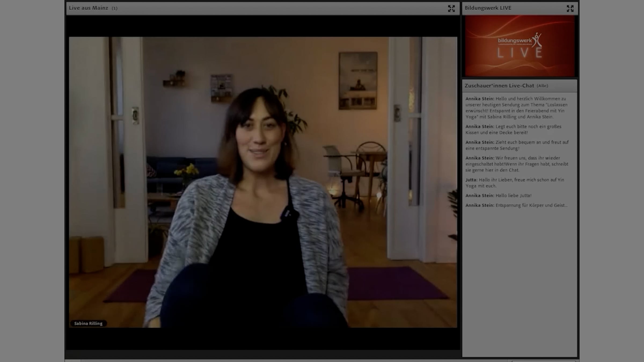Click fullscreen icon of Bildungswerk LIVE pod

[x=570, y=9]
